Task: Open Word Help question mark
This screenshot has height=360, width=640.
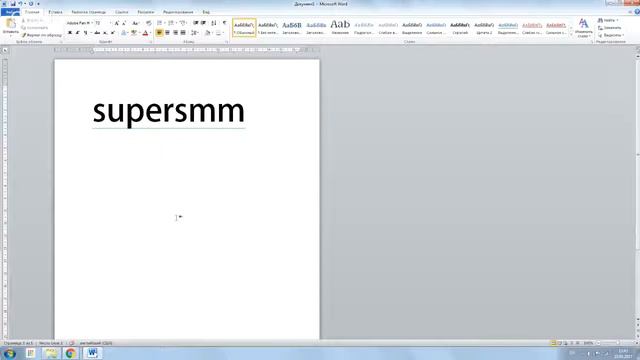Action: point(637,12)
